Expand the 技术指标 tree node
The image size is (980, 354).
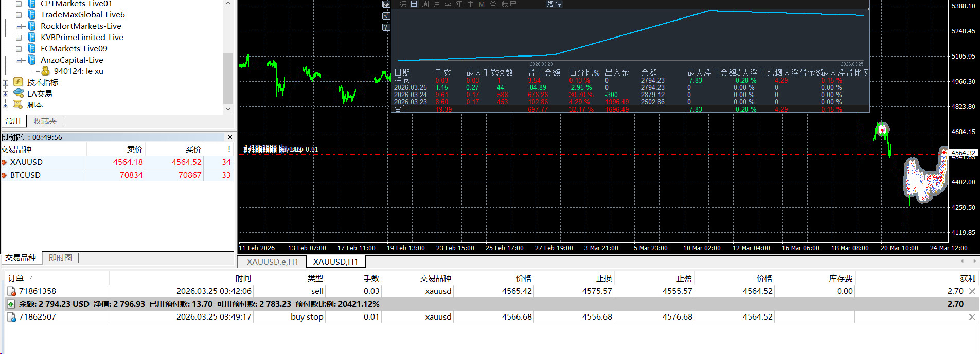5,83
